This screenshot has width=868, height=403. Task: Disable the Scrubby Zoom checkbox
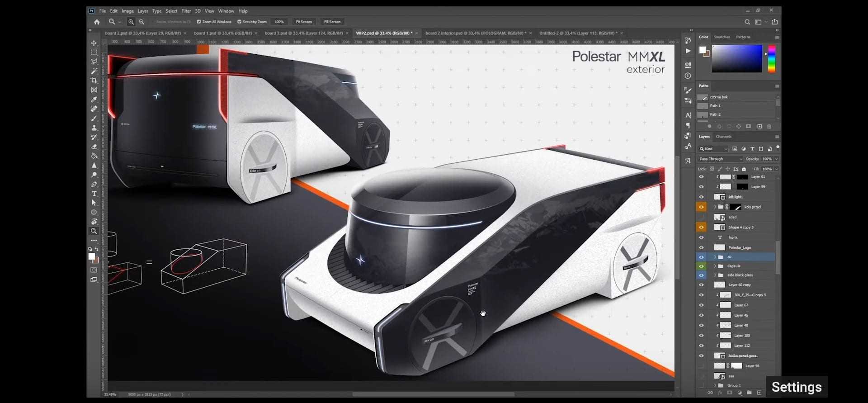240,22
